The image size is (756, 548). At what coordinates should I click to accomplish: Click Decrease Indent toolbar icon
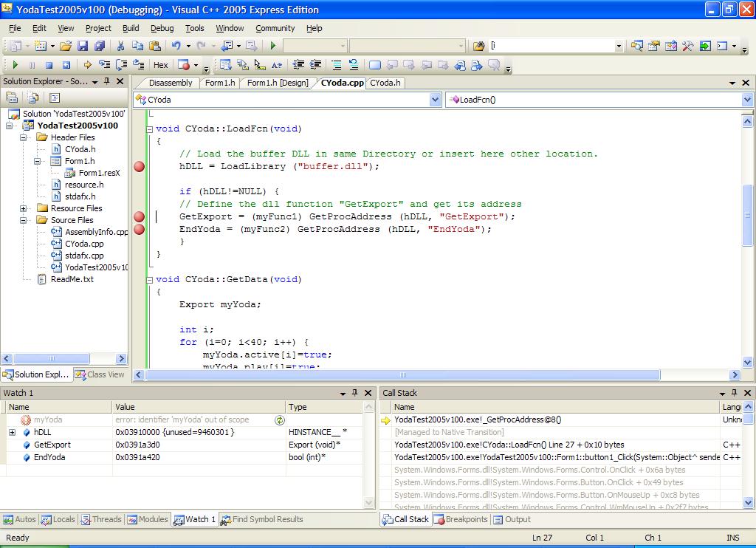point(298,65)
